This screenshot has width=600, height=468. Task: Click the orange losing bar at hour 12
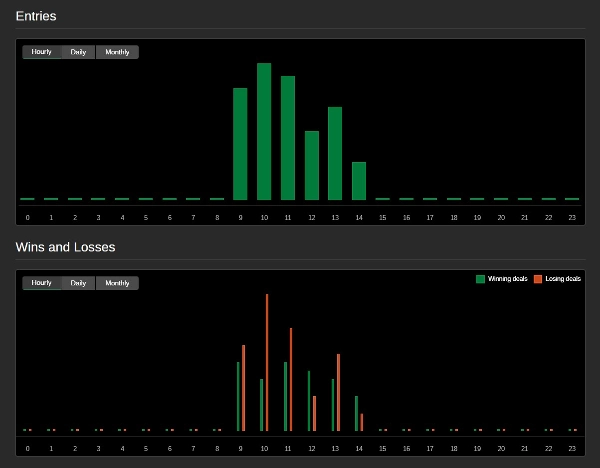pos(315,413)
